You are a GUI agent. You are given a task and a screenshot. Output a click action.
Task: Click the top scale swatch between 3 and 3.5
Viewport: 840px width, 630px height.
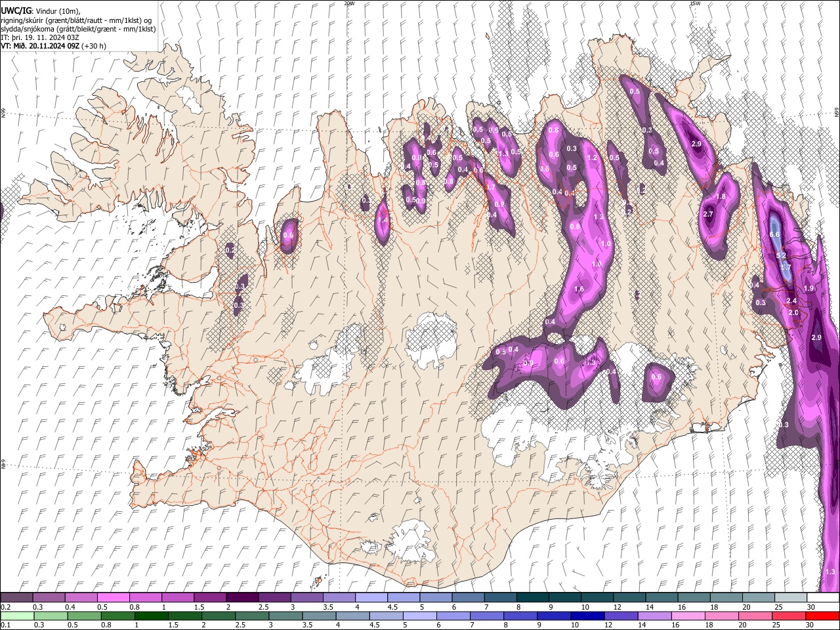(306, 598)
